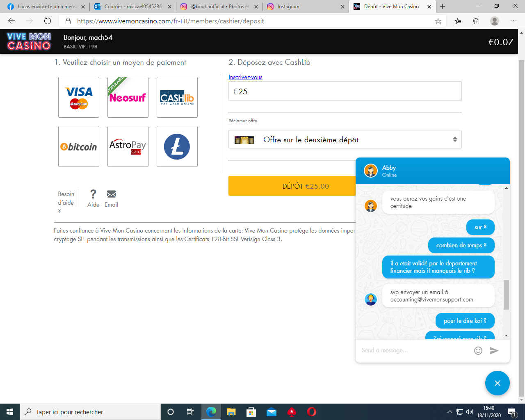This screenshot has height=420, width=525.
Task: Pick the bitcoin payment method
Action: [x=79, y=146]
